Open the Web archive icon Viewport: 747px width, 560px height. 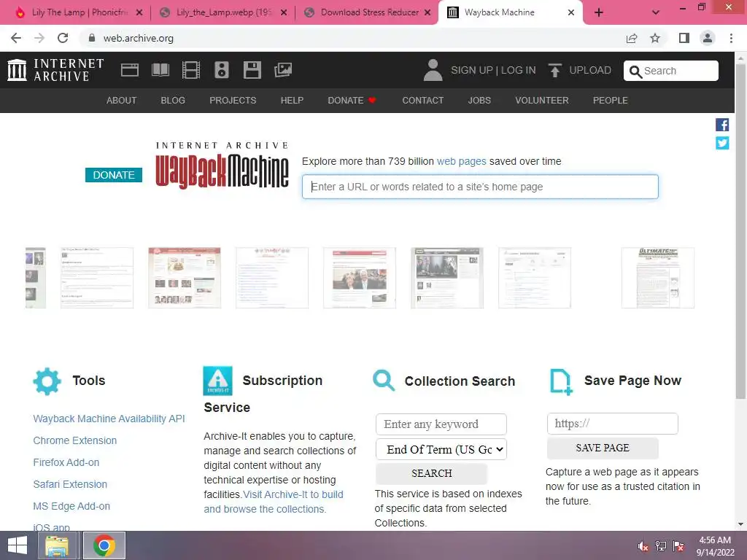[x=130, y=70]
